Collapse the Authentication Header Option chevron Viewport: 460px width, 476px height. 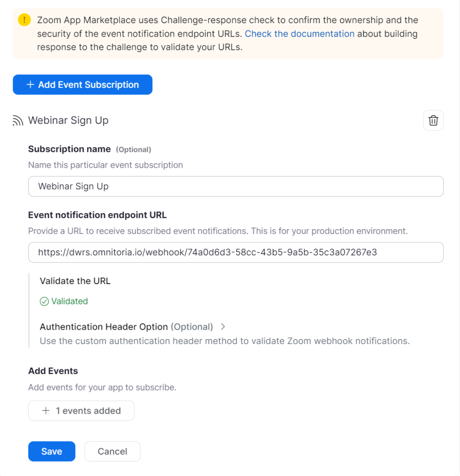click(223, 326)
